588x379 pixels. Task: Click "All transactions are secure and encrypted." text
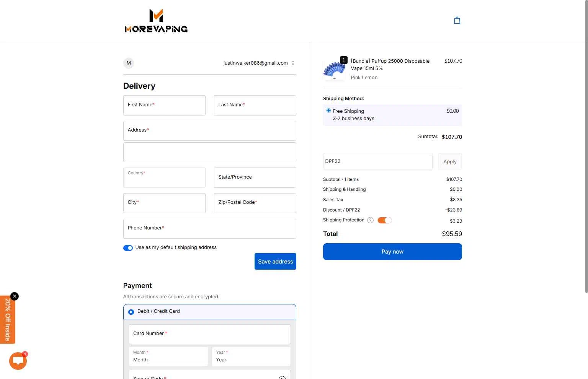(171, 297)
